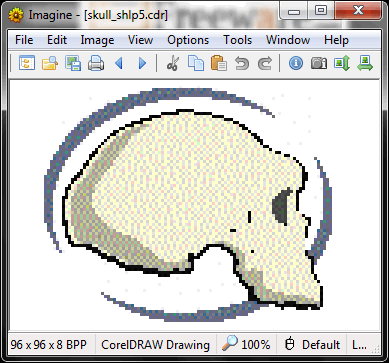
Task: Click the flip horizontal icon
Action: 365,63
